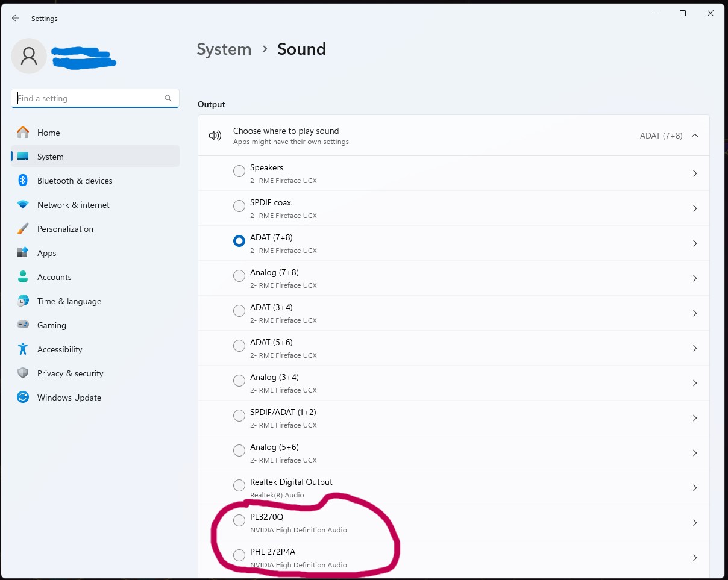Click the back arrow in title bar
The height and width of the screenshot is (580, 728).
(16, 19)
